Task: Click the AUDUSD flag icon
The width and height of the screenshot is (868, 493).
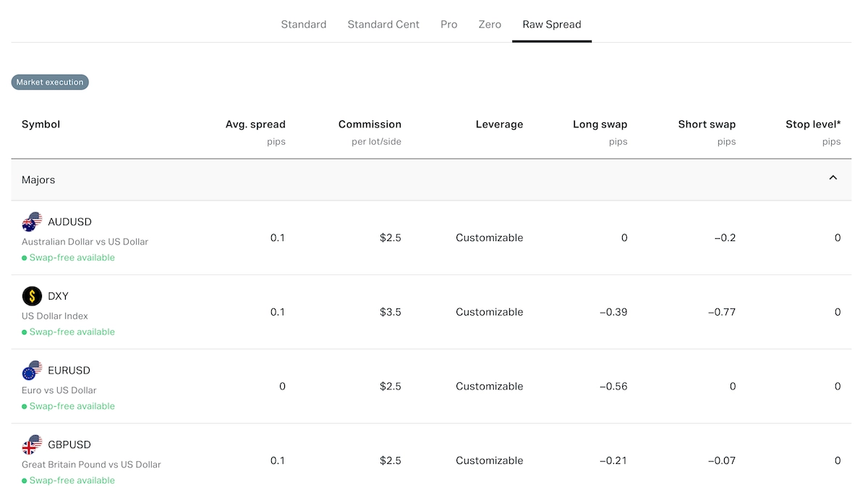Action: [x=33, y=222]
